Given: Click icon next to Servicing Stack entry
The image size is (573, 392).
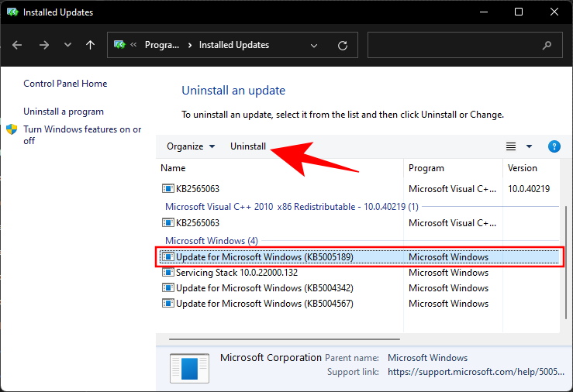Looking at the screenshot, I should [167, 272].
